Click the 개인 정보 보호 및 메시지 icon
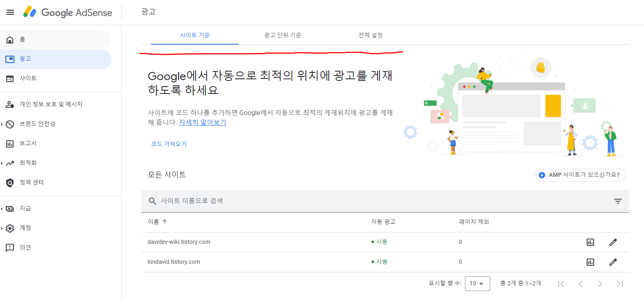The width and height of the screenshot is (644, 302). [10, 104]
